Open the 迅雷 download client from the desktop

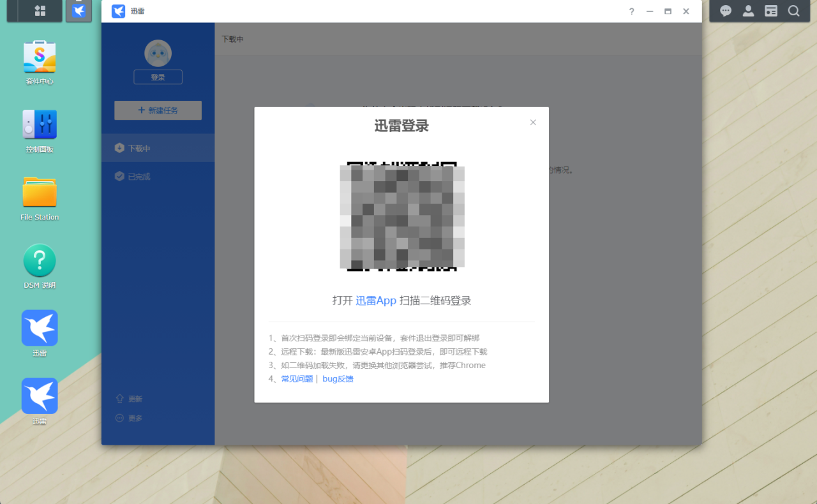click(x=39, y=327)
